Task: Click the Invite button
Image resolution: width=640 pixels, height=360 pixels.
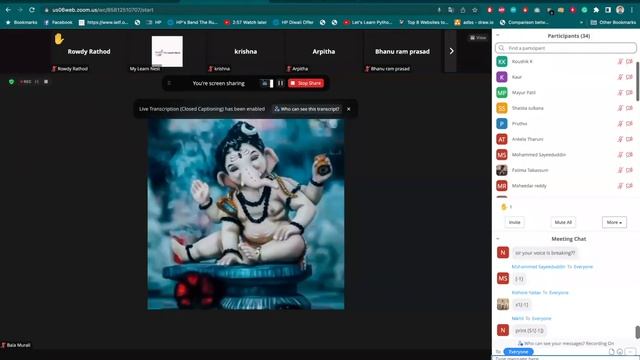Action: point(515,222)
